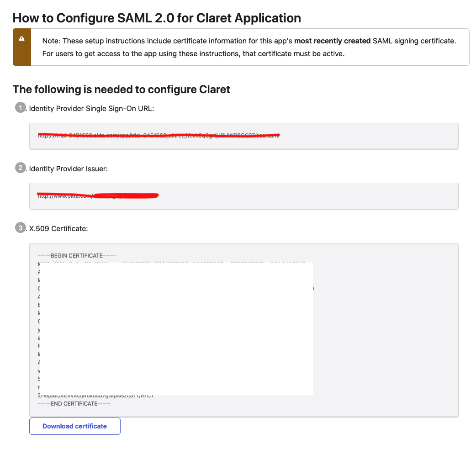The image size is (476, 449).
Task: Click the "X.509 Certificate:" label
Action: pos(58,228)
